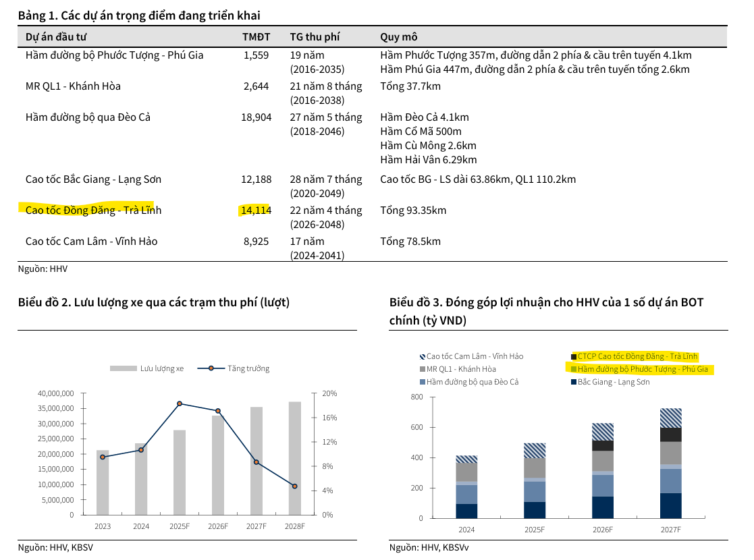Image resolution: width=754 pixels, height=560 pixels.
Task: Click the navy bottom segment of the 2024 stacked bar
Action: point(466,511)
